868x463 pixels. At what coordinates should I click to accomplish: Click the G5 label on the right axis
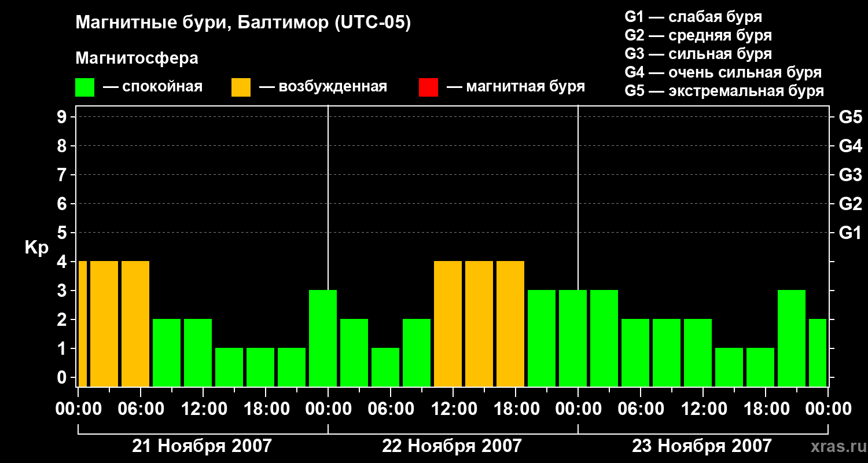coord(851,117)
